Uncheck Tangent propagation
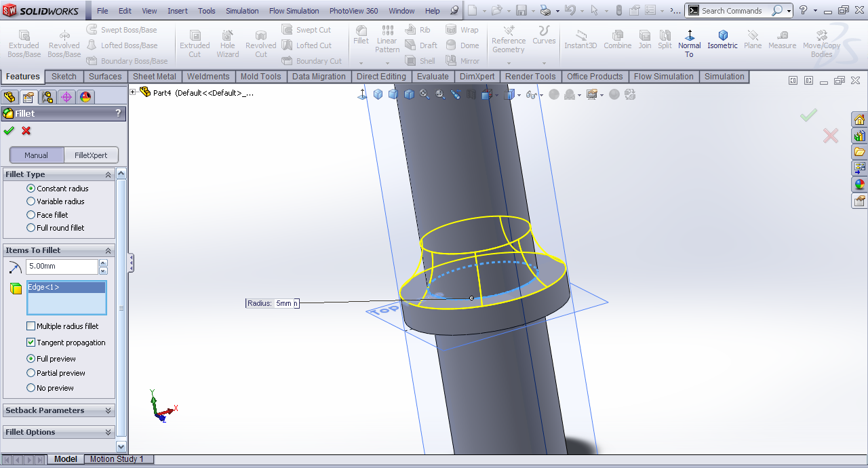The height and width of the screenshot is (468, 868). pos(31,343)
